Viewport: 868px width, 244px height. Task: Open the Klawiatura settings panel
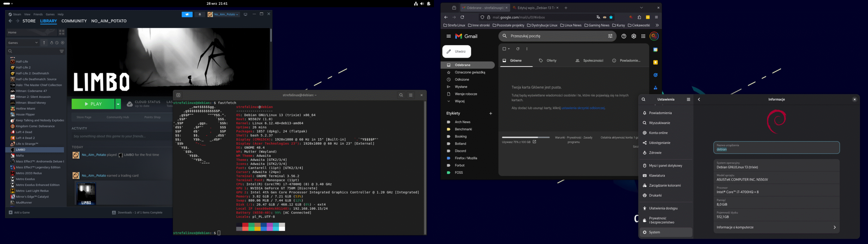[x=666, y=176]
